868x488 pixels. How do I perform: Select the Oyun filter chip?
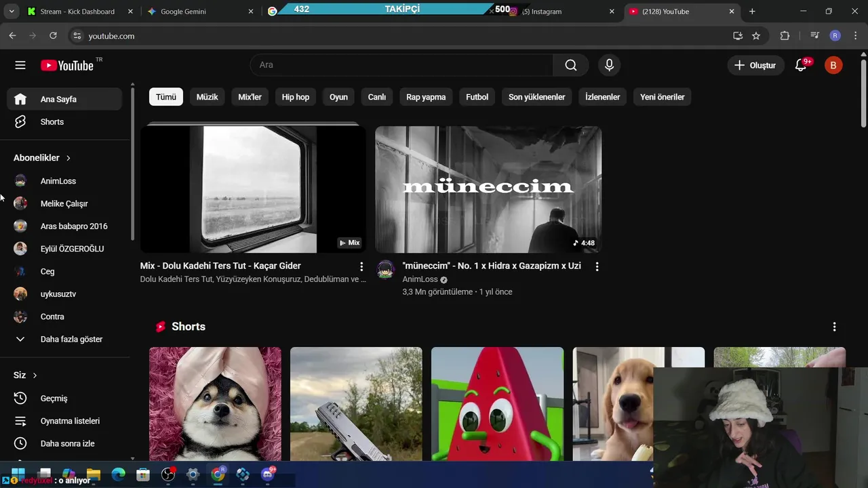point(338,97)
